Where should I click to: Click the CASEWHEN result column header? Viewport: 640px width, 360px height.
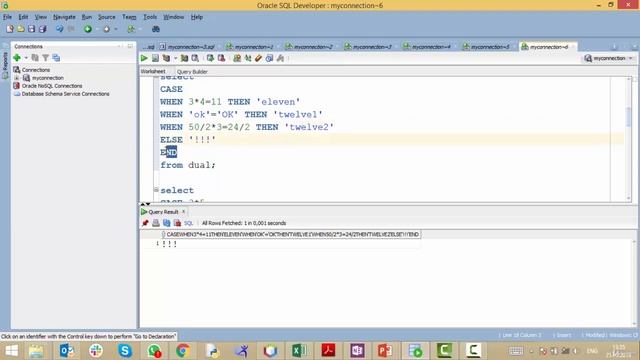pos(292,234)
